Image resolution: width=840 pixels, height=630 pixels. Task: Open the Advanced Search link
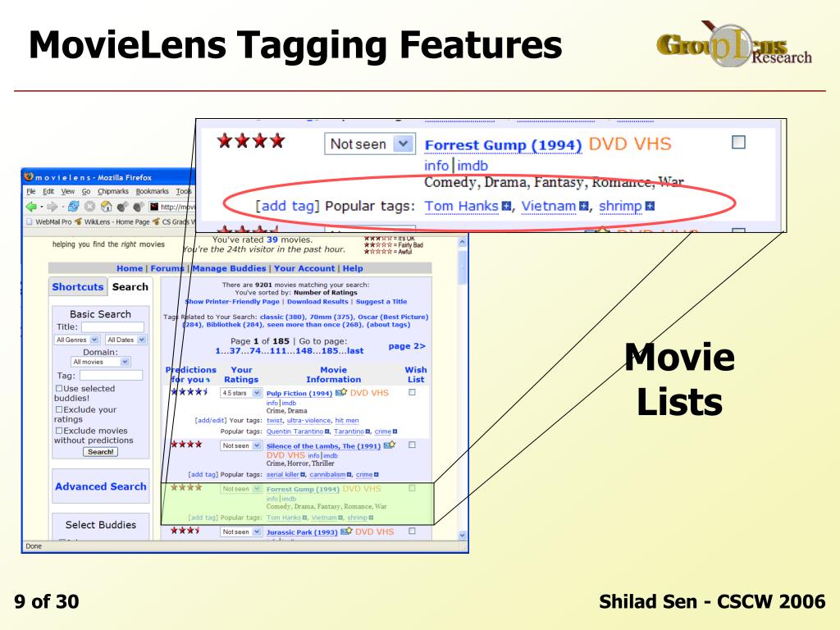pyautogui.click(x=101, y=486)
